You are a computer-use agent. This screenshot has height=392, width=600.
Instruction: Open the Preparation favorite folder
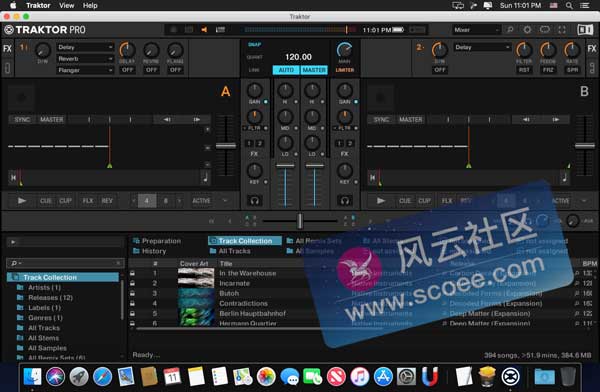pyautogui.click(x=157, y=241)
